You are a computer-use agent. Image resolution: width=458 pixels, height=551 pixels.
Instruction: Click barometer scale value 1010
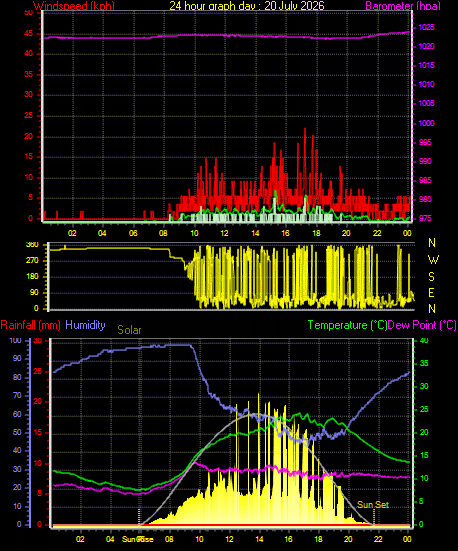pos(426,84)
